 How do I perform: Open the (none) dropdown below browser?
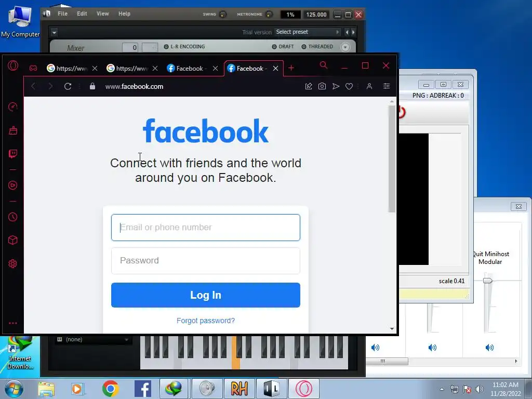(x=92, y=339)
